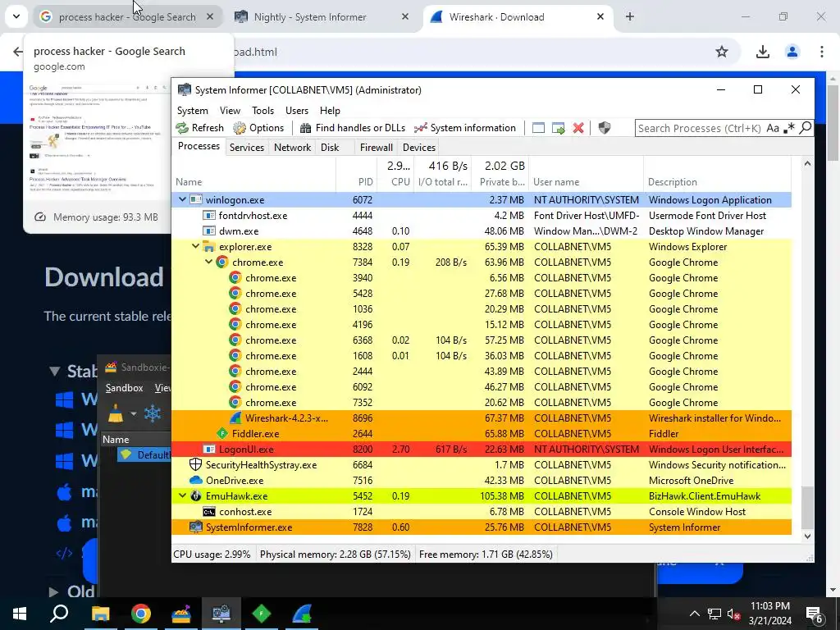840x630 pixels.
Task: Click the Sandboxie broom cleanup icon
Action: point(116,413)
